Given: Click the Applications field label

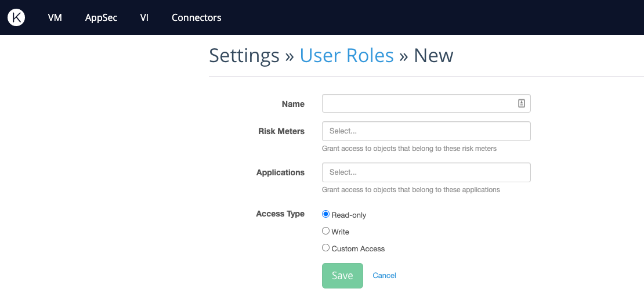Looking at the screenshot, I should (281, 172).
